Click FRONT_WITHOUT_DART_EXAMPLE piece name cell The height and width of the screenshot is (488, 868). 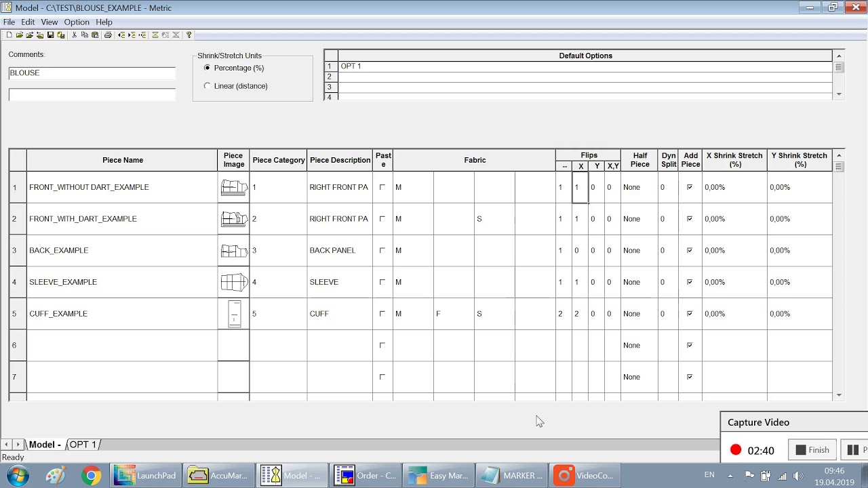122,187
